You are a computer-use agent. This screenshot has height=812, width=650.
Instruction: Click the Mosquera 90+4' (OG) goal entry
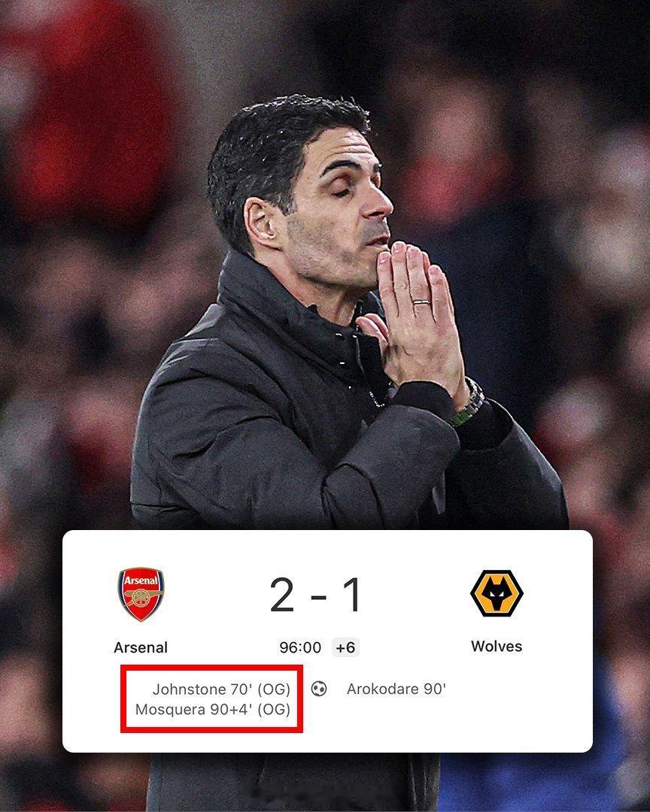pyautogui.click(x=212, y=710)
